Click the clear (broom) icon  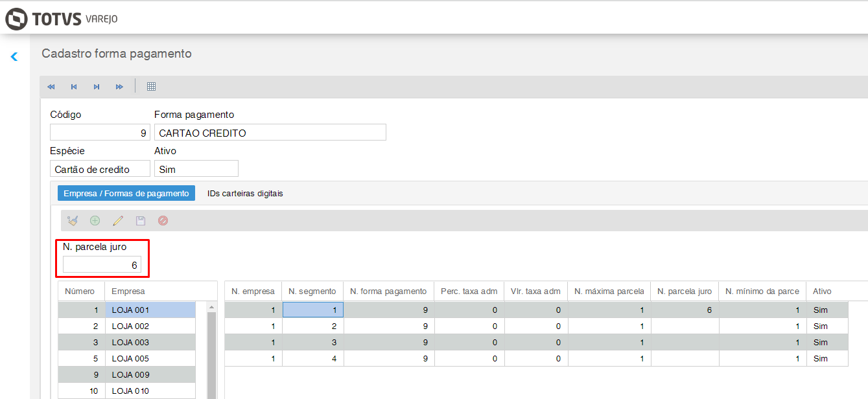coord(73,221)
